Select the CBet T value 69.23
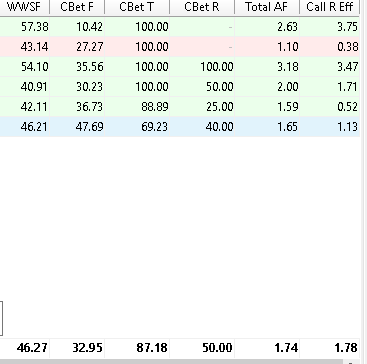 pyautogui.click(x=155, y=127)
